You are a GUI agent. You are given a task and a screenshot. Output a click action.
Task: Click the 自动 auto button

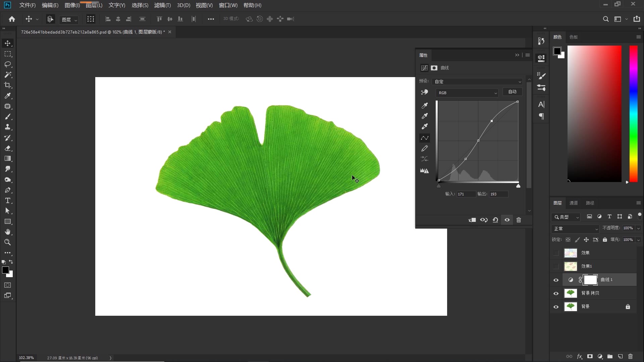512,92
